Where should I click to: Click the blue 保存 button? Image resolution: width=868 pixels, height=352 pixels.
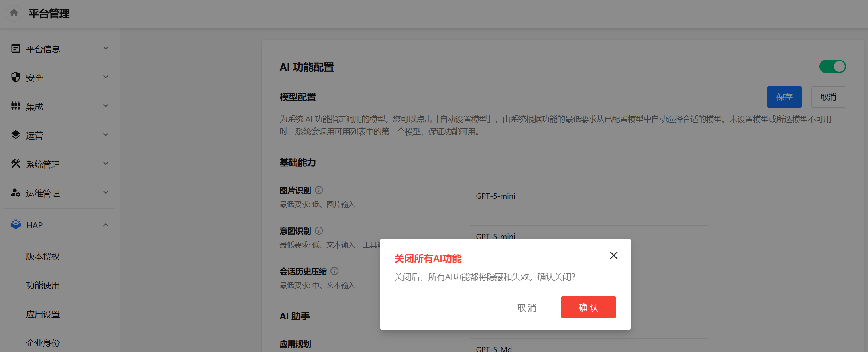[784, 97]
